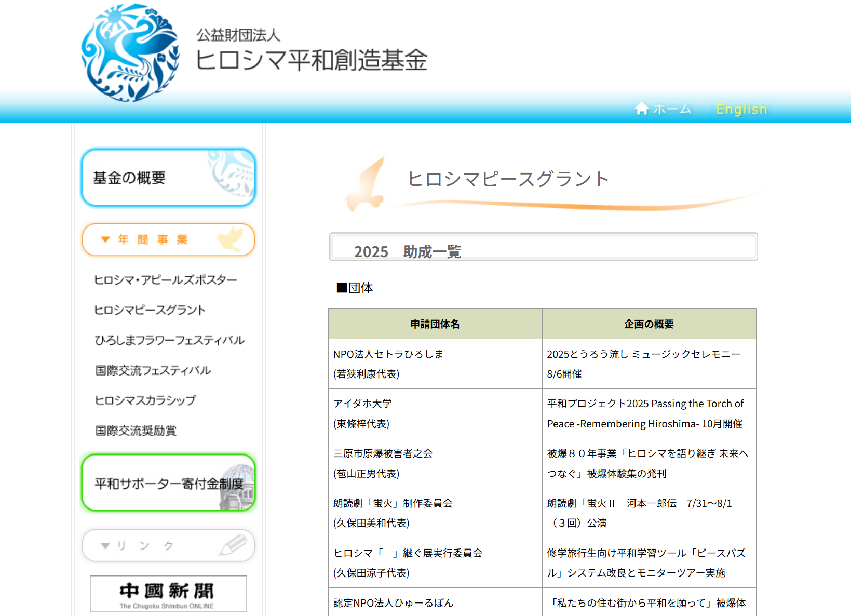Click the site title ヒロシマ平和創造基金
Image resolution: width=851 pixels, height=616 pixels.
click(x=312, y=60)
